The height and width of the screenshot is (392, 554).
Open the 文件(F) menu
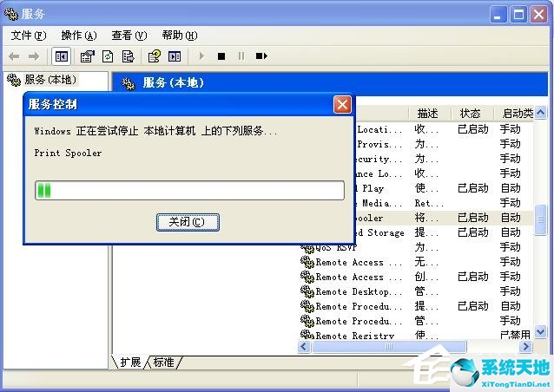[x=29, y=36]
